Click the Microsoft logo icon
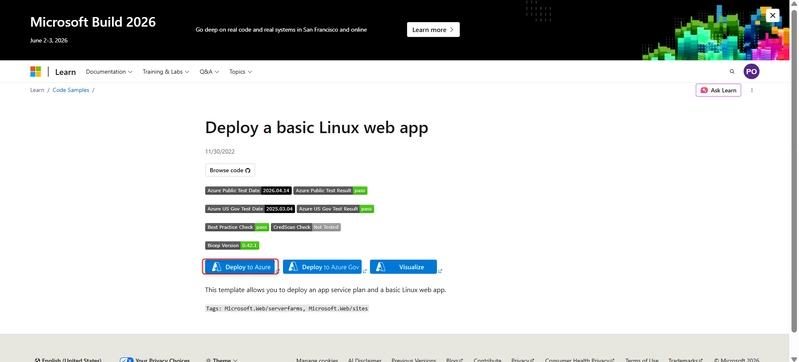Image resolution: width=799 pixels, height=362 pixels. pyautogui.click(x=35, y=72)
